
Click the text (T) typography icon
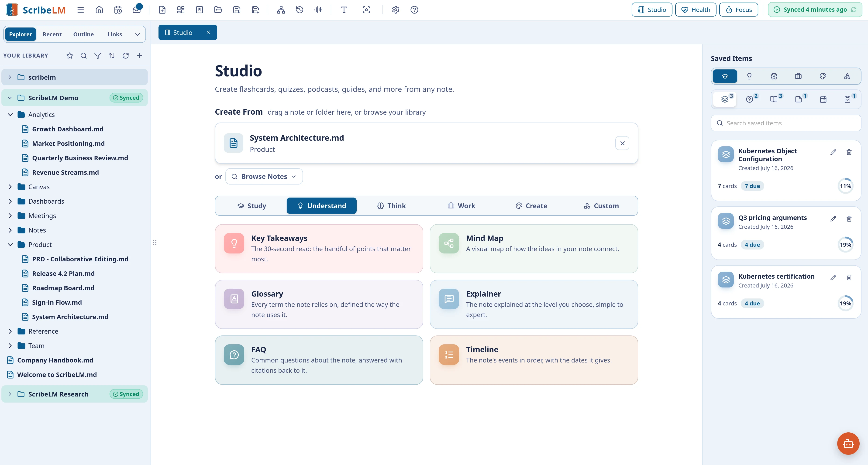point(344,10)
